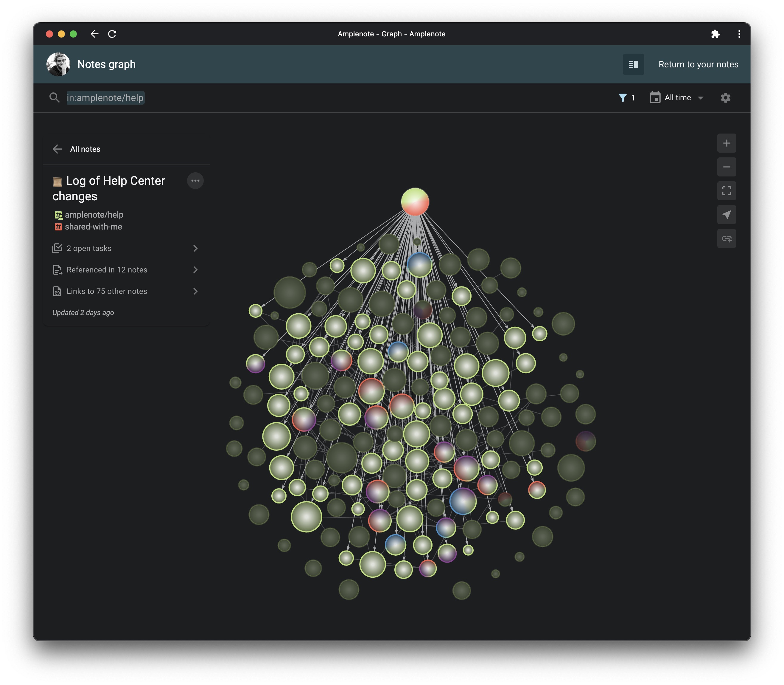Reload the page with refresh icon
The width and height of the screenshot is (784, 685).
[112, 34]
